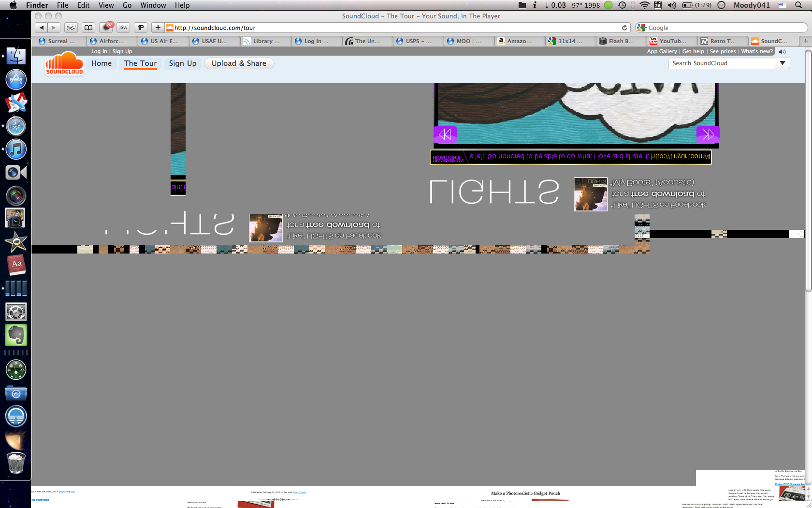
Task: Click the Upload & Share button
Action: tap(239, 63)
